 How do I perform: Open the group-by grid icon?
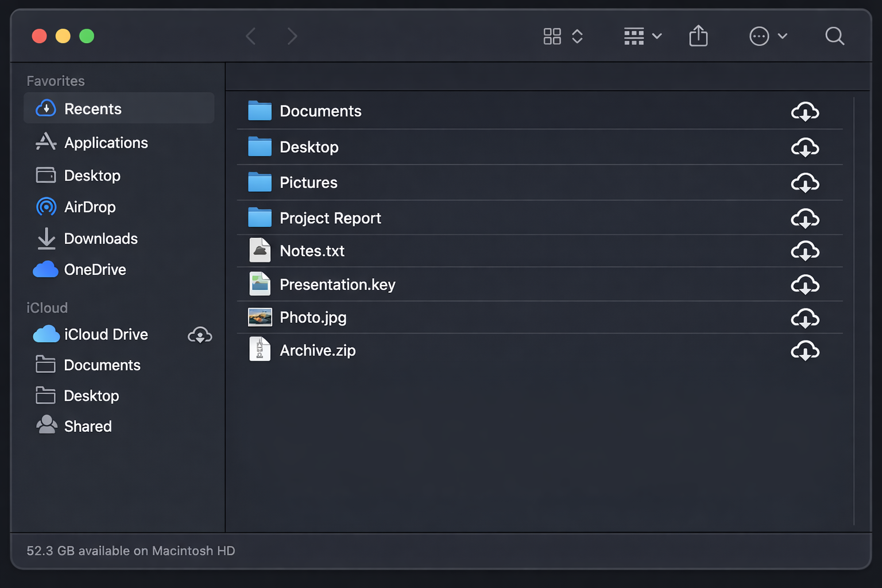(x=634, y=36)
